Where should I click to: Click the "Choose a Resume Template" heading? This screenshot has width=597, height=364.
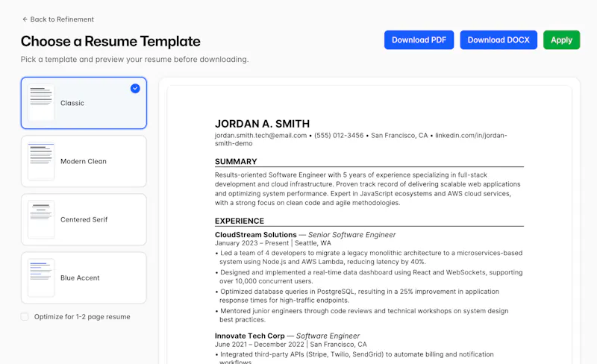110,41
